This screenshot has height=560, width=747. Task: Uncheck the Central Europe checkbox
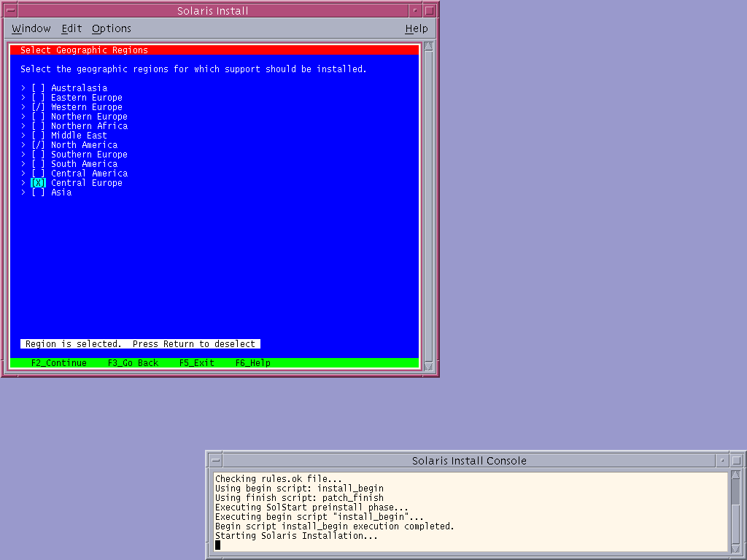tap(38, 183)
